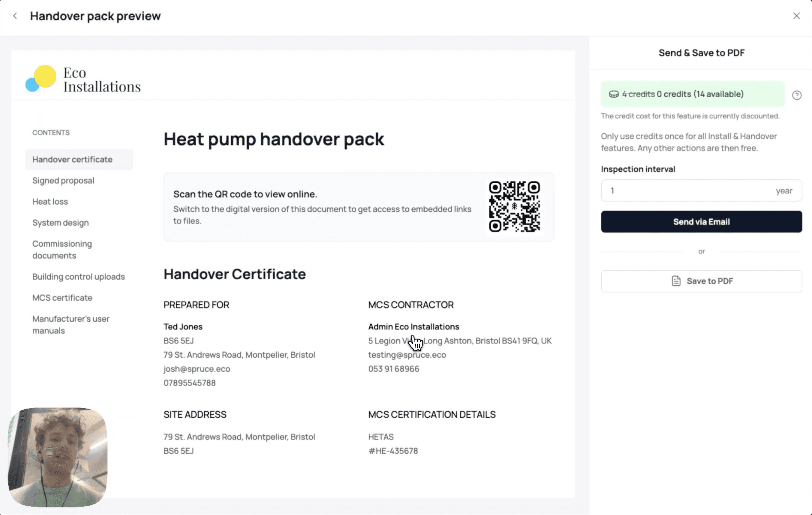Close the handover pack preview
The height and width of the screenshot is (515, 812).
click(796, 16)
